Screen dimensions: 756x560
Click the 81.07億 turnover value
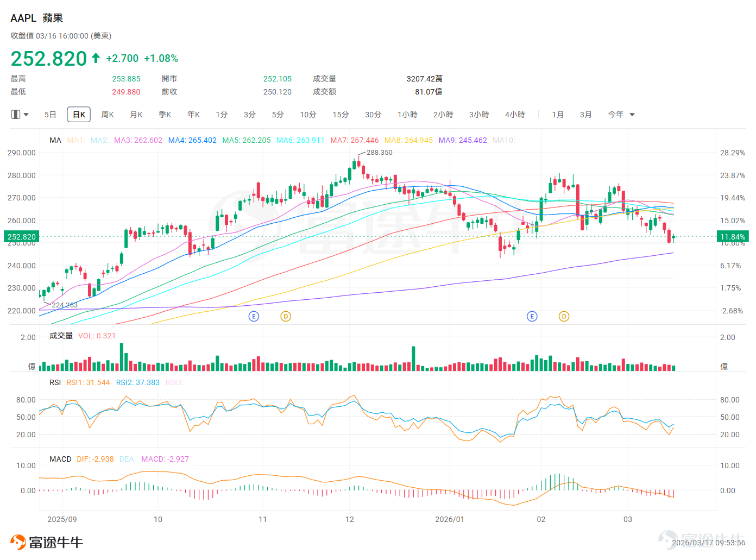(x=429, y=92)
